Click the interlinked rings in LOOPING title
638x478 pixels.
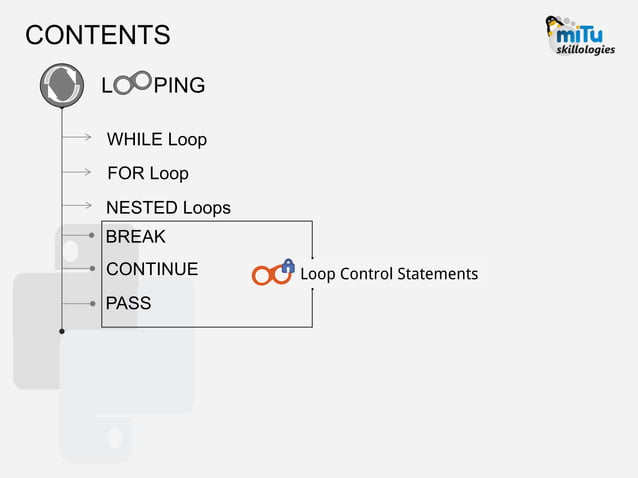click(132, 83)
